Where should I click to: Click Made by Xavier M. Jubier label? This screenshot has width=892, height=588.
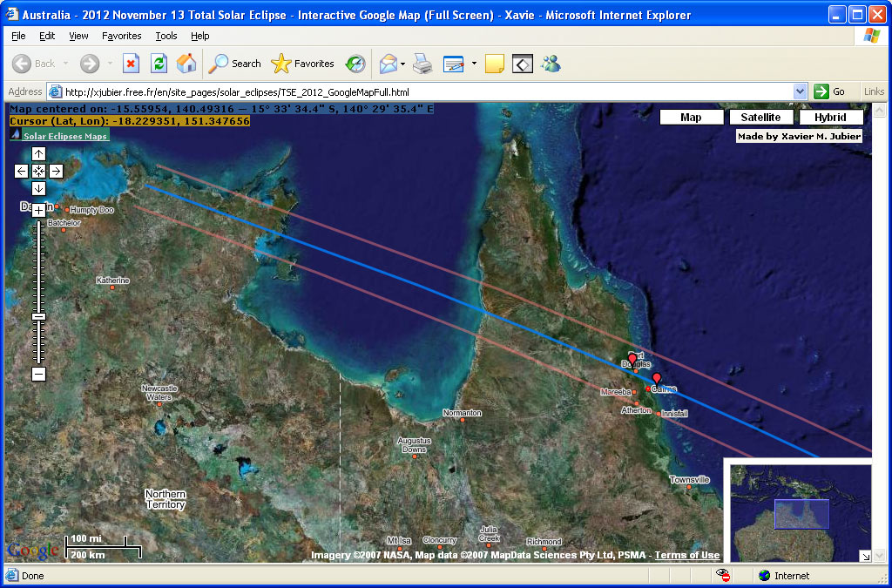(800, 136)
